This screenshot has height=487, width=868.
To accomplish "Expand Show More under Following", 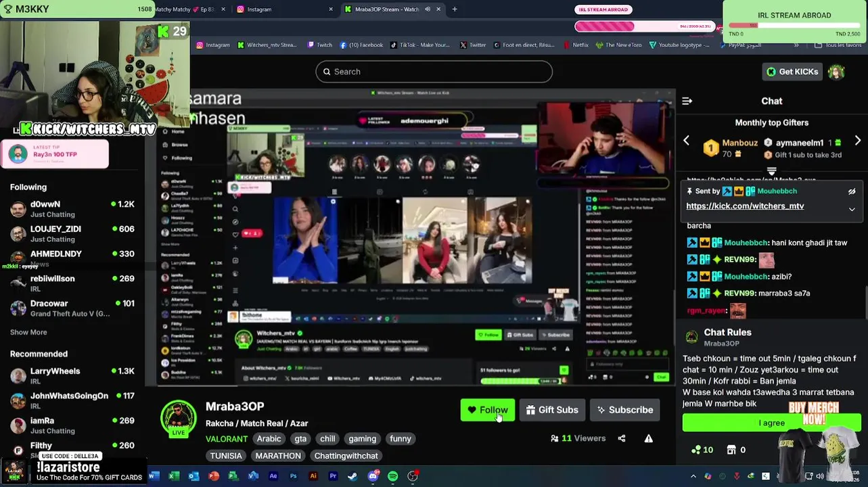I will [28, 332].
